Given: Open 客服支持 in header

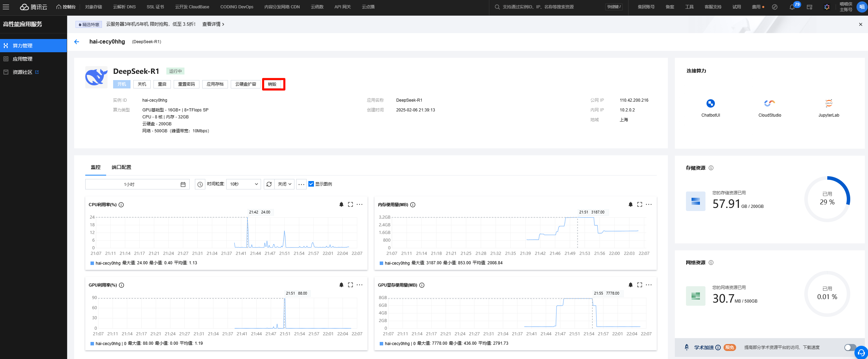Looking at the screenshot, I should (713, 7).
